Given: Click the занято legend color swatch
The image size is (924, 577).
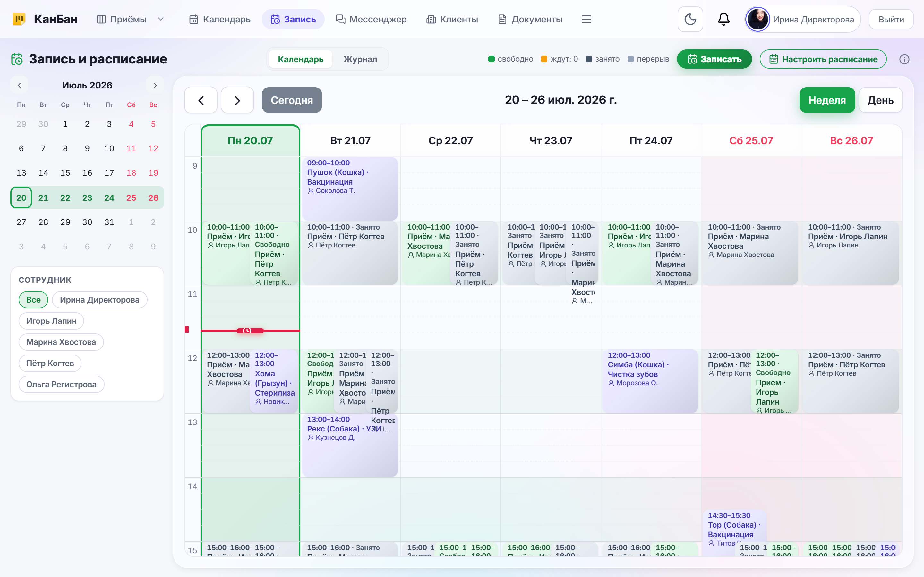Looking at the screenshot, I should click(x=589, y=59).
